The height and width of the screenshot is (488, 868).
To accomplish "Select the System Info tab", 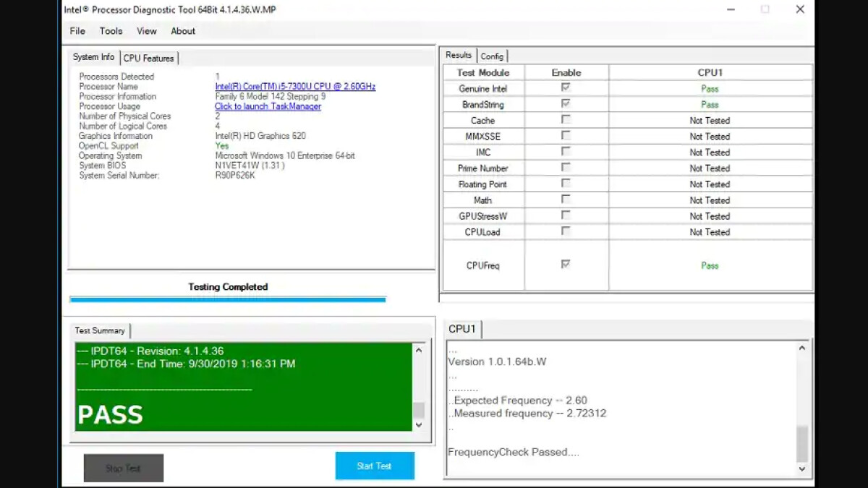I will tap(94, 57).
